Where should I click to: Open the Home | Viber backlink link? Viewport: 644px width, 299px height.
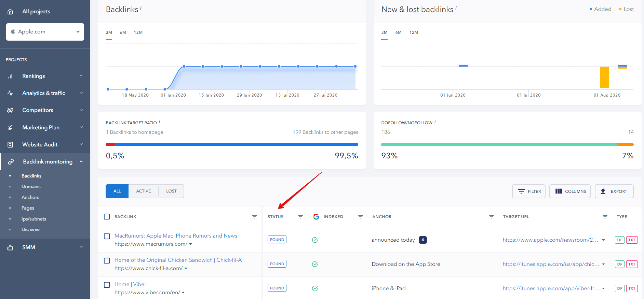[130, 284]
